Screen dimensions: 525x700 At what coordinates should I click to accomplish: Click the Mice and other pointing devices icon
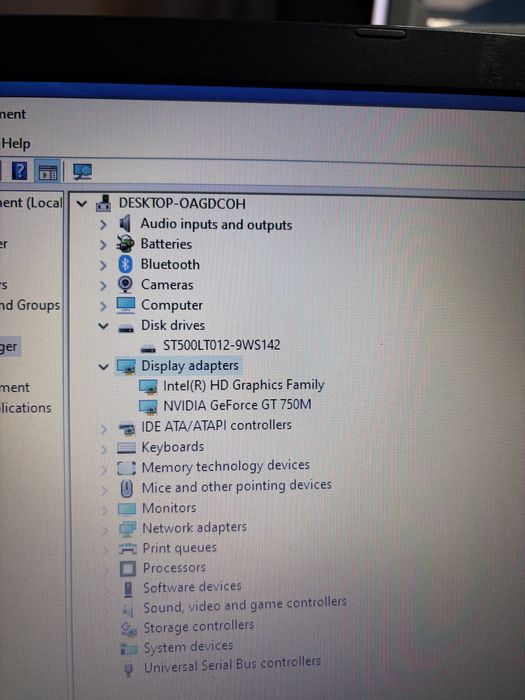[x=127, y=488]
